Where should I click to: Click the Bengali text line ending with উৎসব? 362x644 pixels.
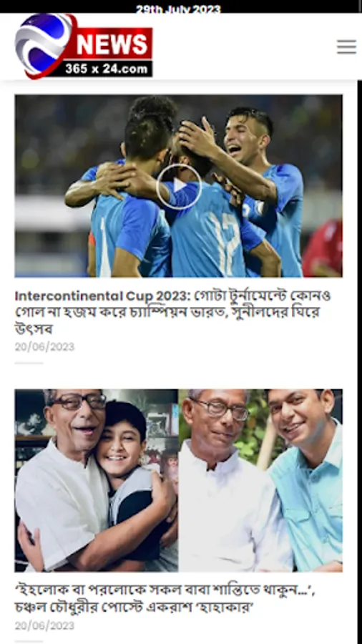35,329
